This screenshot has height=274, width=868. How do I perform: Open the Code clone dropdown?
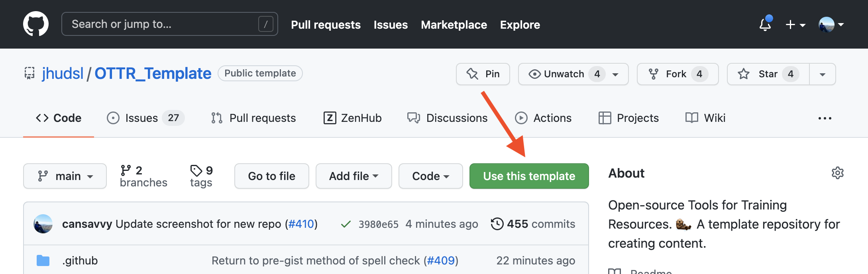(x=431, y=176)
